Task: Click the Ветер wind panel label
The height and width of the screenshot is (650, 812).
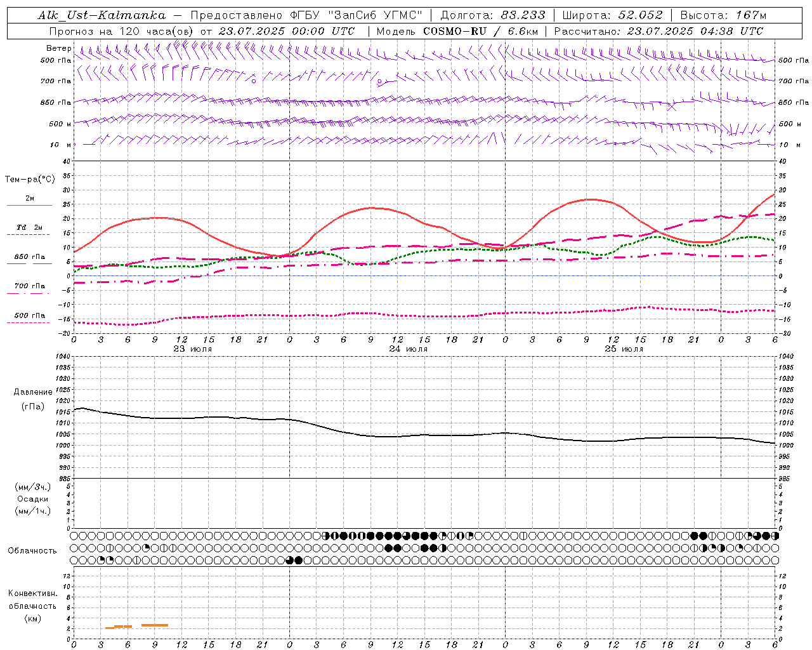Action: [58, 48]
